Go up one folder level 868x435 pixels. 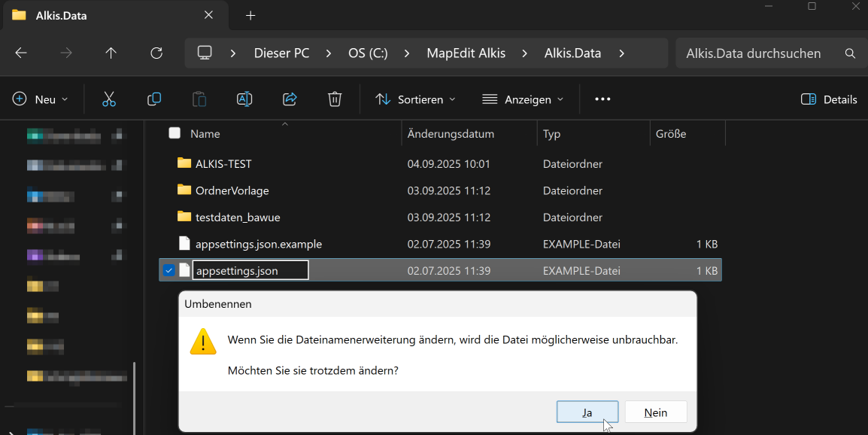tap(111, 53)
